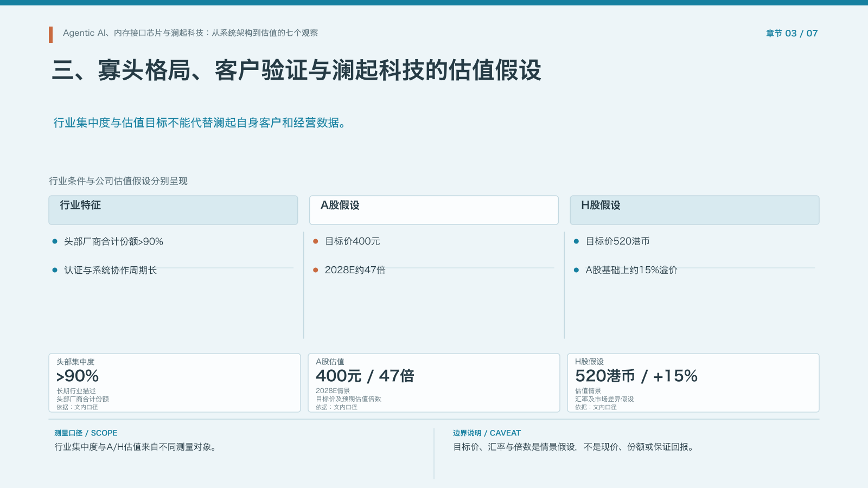The height and width of the screenshot is (488, 868).
Task: Click the 边界说明 / CAVEAT heading
Action: tap(487, 433)
